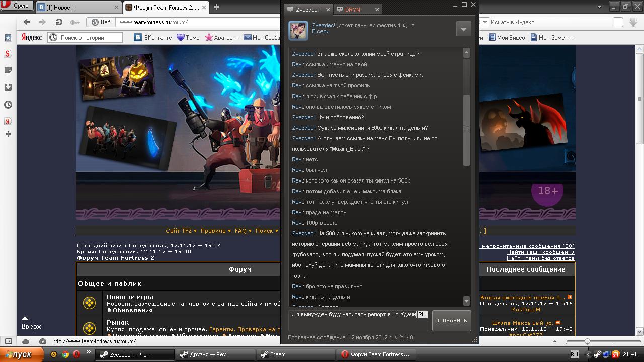Open the red S panel in sidebar
This screenshot has width=644, height=362.
8,54
